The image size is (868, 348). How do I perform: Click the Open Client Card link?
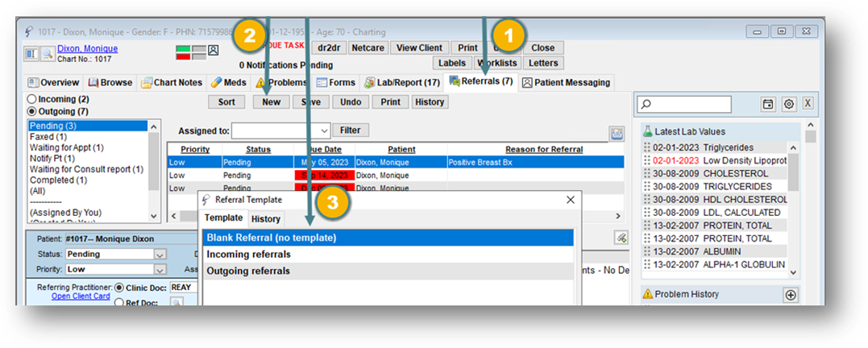pos(81,296)
